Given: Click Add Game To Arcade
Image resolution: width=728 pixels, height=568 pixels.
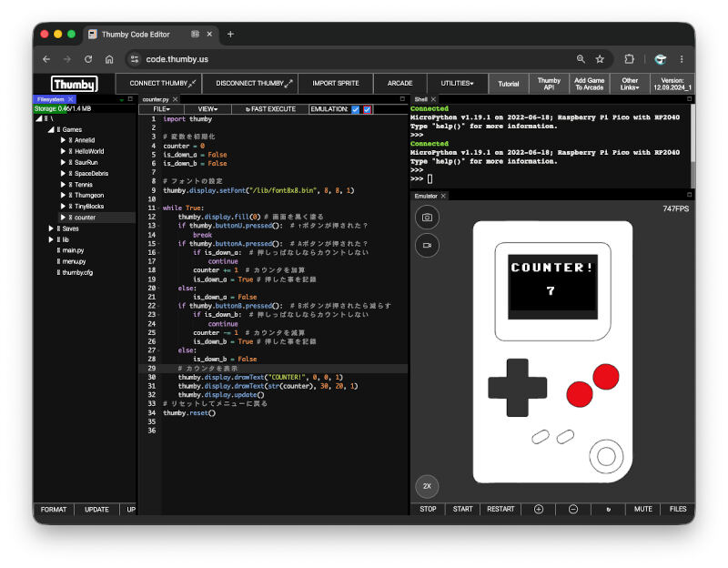Looking at the screenshot, I should (x=589, y=84).
